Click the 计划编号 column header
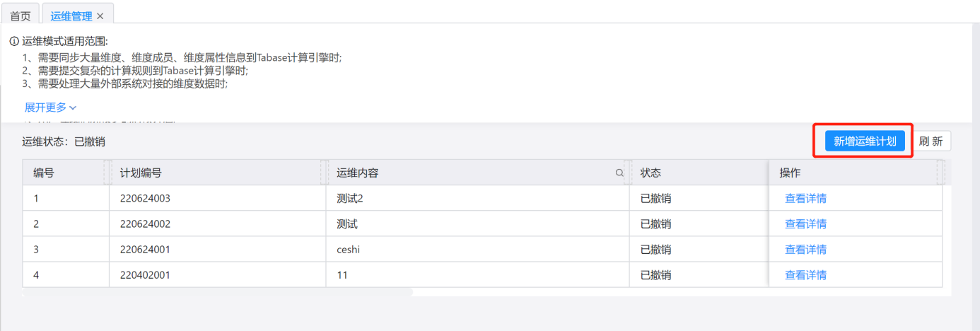Screen dimensions: 980x331 (x=141, y=173)
